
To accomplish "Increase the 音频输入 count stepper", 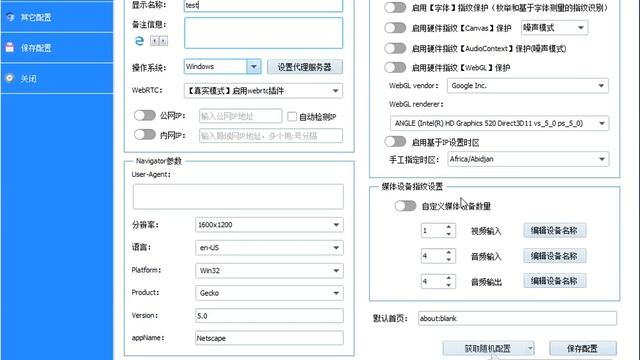I will (x=449, y=253).
